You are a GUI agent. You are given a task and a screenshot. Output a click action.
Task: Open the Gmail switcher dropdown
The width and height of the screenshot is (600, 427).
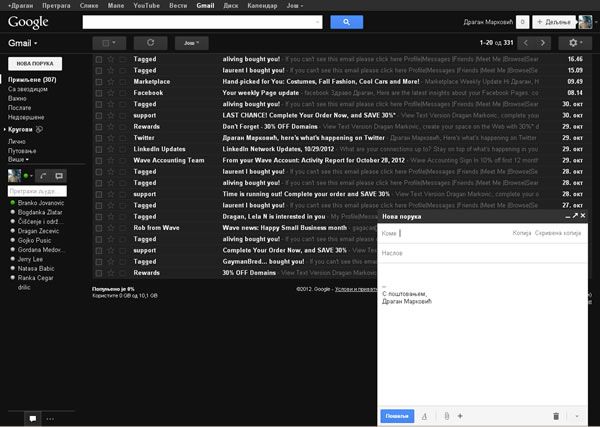click(23, 43)
